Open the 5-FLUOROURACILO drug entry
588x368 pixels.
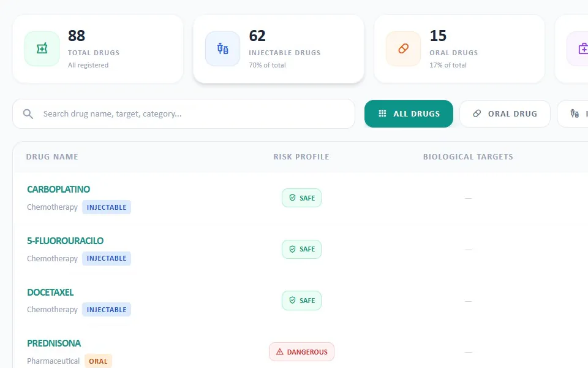point(66,240)
